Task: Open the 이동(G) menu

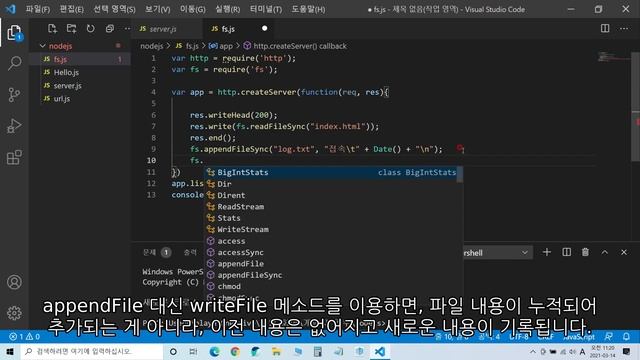Action: [193, 9]
